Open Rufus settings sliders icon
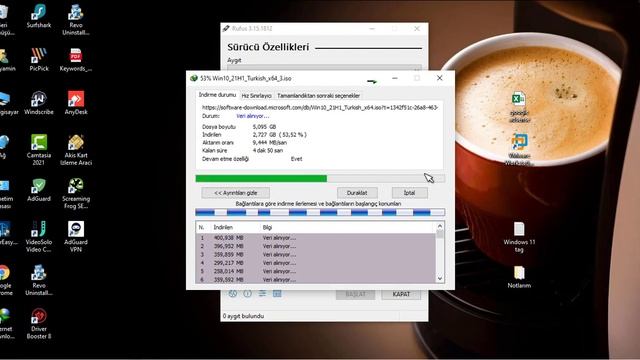 pyautogui.click(x=262, y=294)
